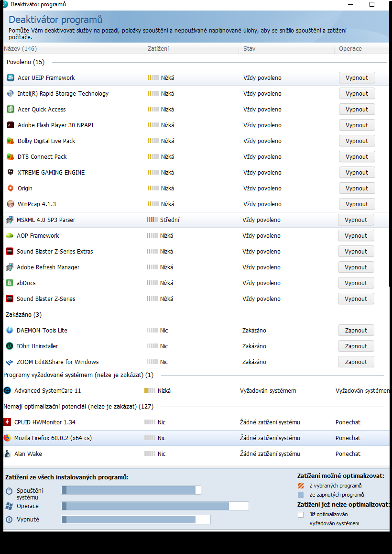
Task: Disable Adobe Flash Player via Vypnout button
Action: 357,125
